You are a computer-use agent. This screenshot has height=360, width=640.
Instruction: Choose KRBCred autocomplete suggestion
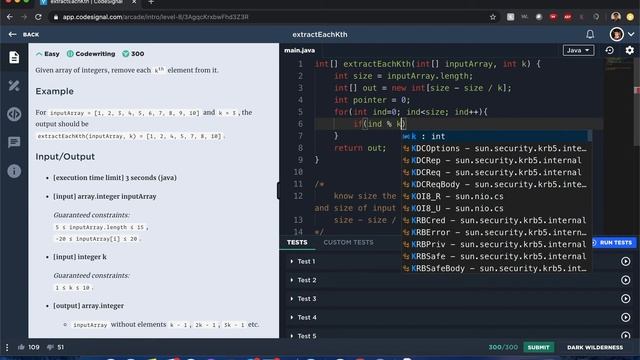click(496, 220)
